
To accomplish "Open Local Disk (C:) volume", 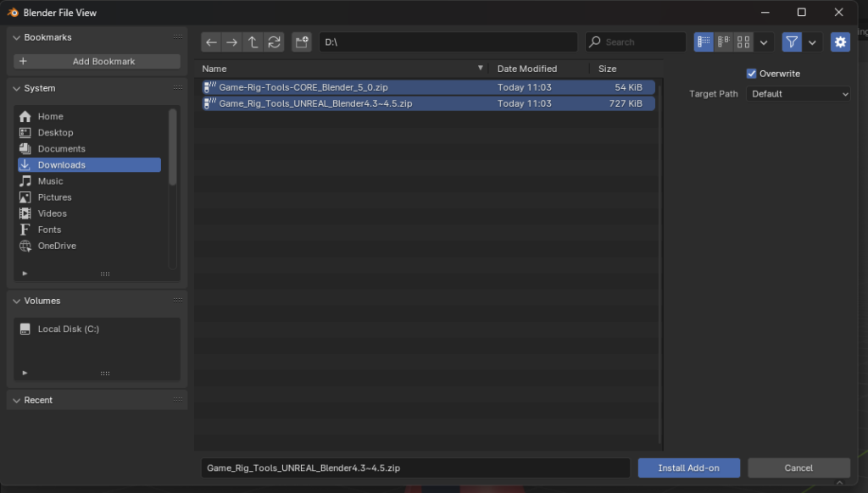I will point(68,329).
